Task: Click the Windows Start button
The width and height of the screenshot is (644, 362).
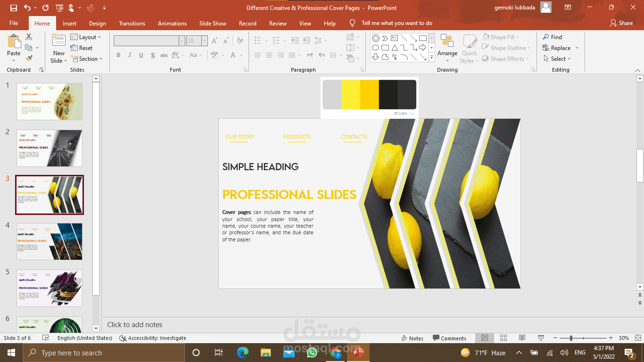Action: click(11, 353)
